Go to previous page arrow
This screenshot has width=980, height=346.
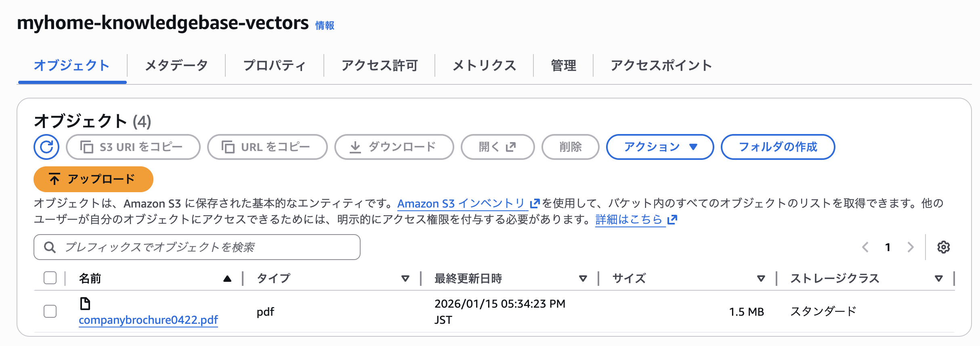pyautogui.click(x=865, y=247)
